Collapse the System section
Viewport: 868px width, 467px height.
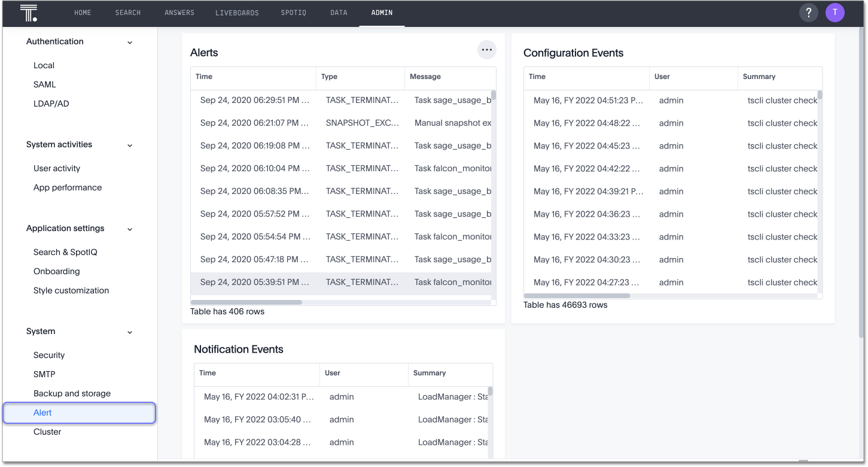click(x=129, y=332)
